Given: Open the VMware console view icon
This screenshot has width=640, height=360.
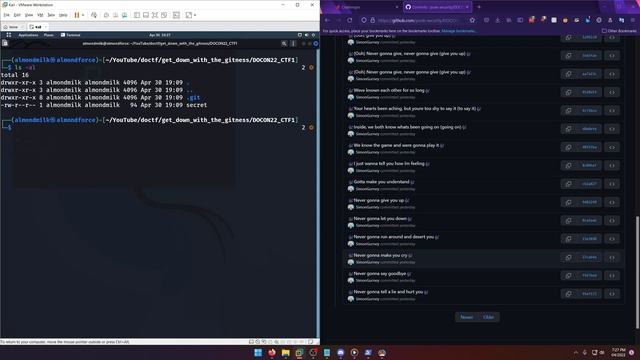Looking at the screenshot, I should coord(176,15).
